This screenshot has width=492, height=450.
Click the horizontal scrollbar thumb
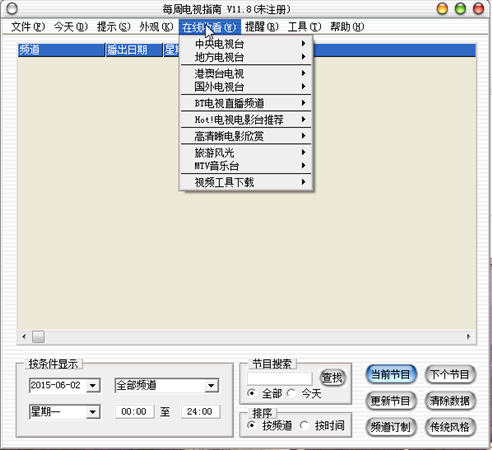tap(38, 337)
